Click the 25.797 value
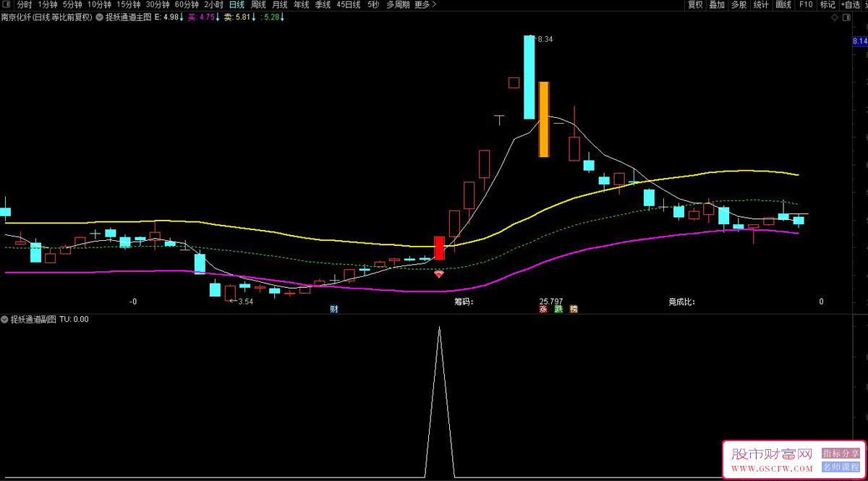This screenshot has height=481, width=868. click(551, 302)
